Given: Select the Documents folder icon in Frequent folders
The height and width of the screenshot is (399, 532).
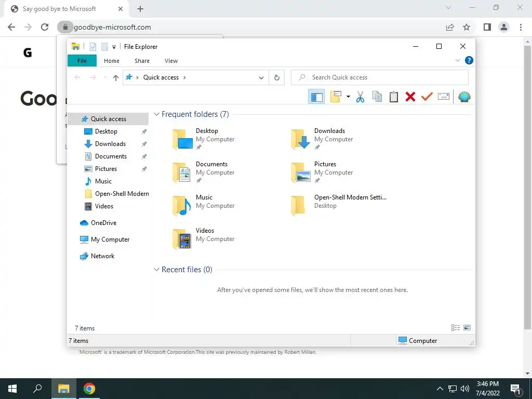Looking at the screenshot, I should (182, 172).
